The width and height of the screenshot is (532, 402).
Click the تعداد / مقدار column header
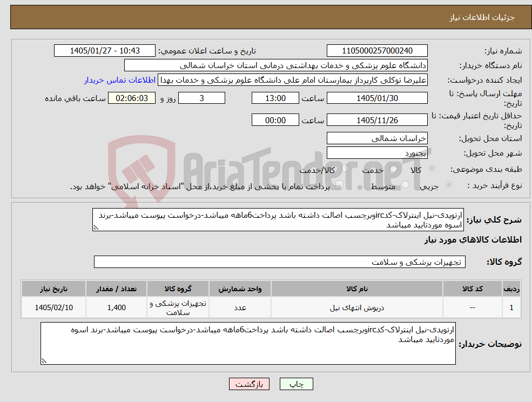(116, 289)
